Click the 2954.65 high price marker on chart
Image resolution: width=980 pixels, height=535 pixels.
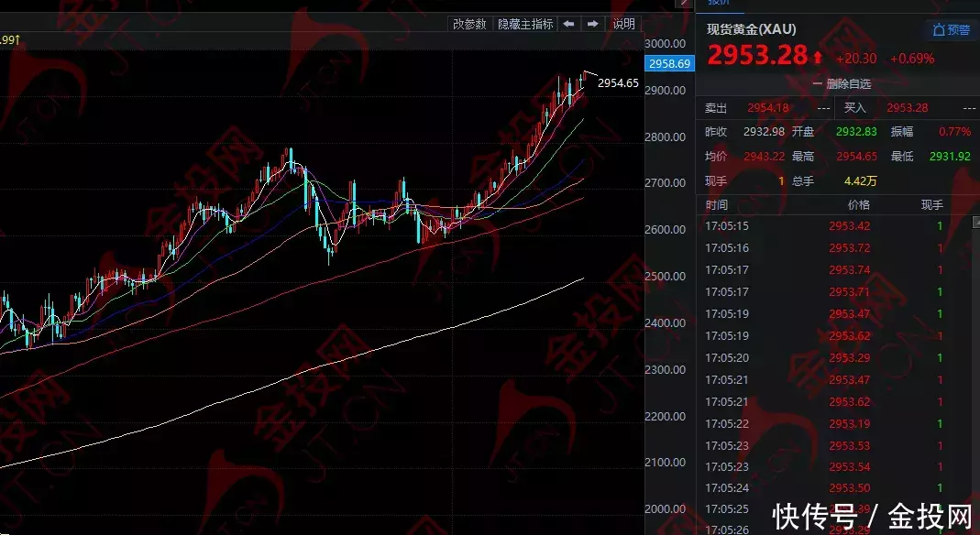[618, 83]
